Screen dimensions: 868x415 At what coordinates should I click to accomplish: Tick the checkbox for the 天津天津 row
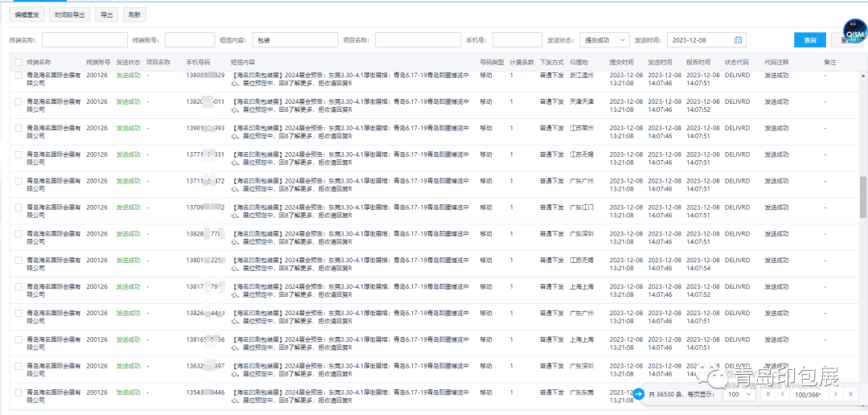coord(18,101)
